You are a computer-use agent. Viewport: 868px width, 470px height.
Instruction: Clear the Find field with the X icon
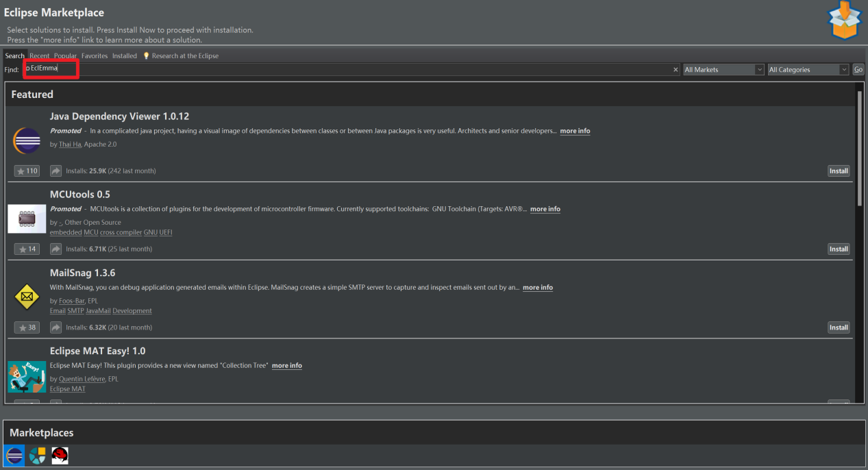click(x=675, y=70)
